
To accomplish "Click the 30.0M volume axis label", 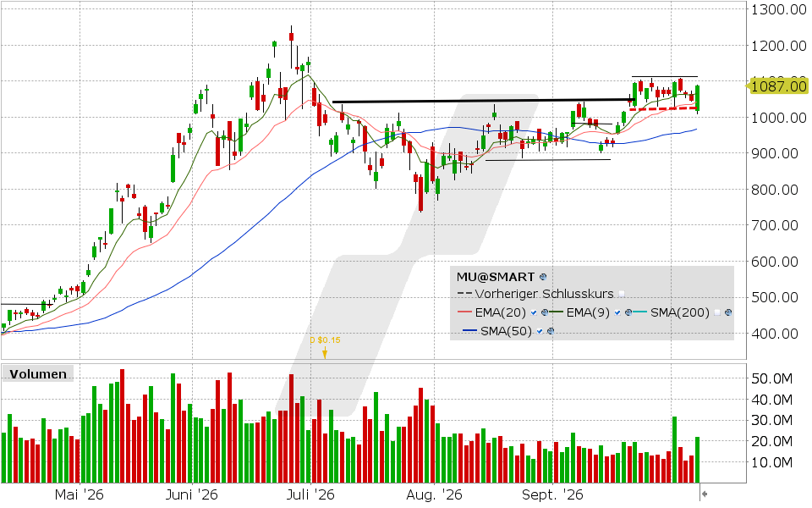I will click(771, 421).
